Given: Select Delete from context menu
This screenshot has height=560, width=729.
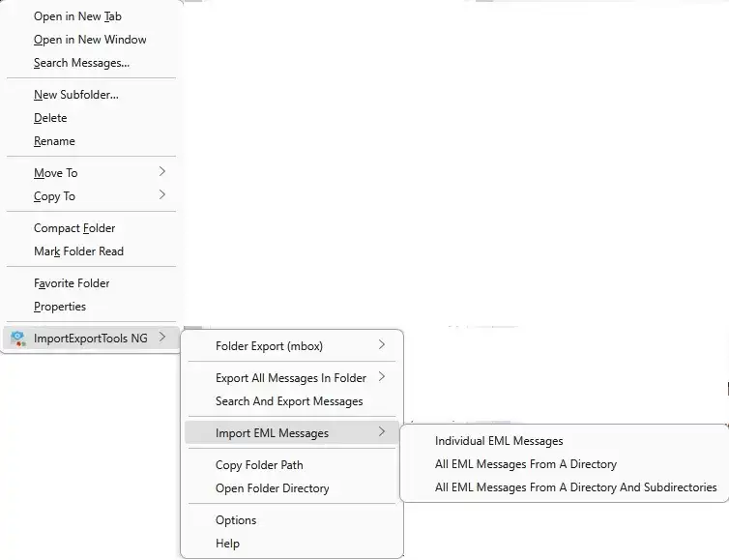Looking at the screenshot, I should (91, 118).
